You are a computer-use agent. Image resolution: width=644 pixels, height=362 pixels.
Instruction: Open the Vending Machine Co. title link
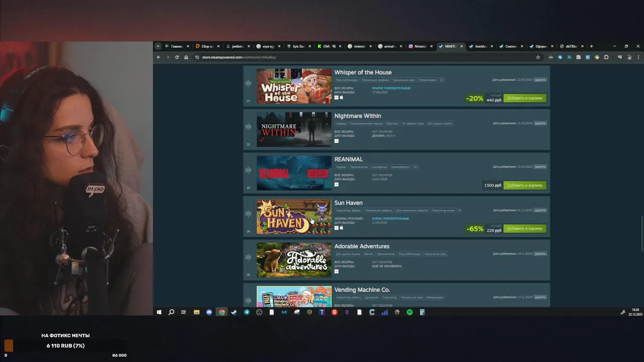coord(362,290)
